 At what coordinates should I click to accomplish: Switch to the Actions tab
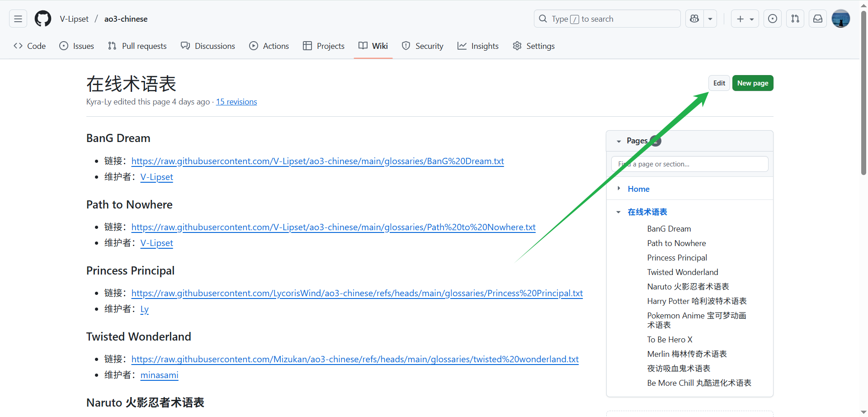click(269, 46)
